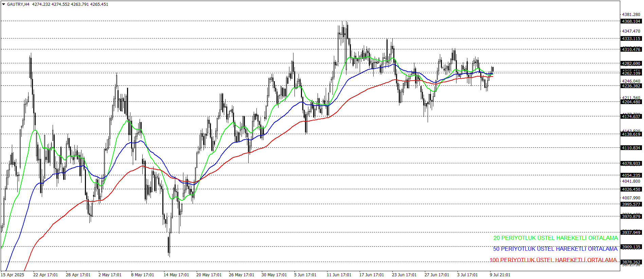
Task: Click the 3 Jul 17:01 time label
Action: tap(467, 275)
